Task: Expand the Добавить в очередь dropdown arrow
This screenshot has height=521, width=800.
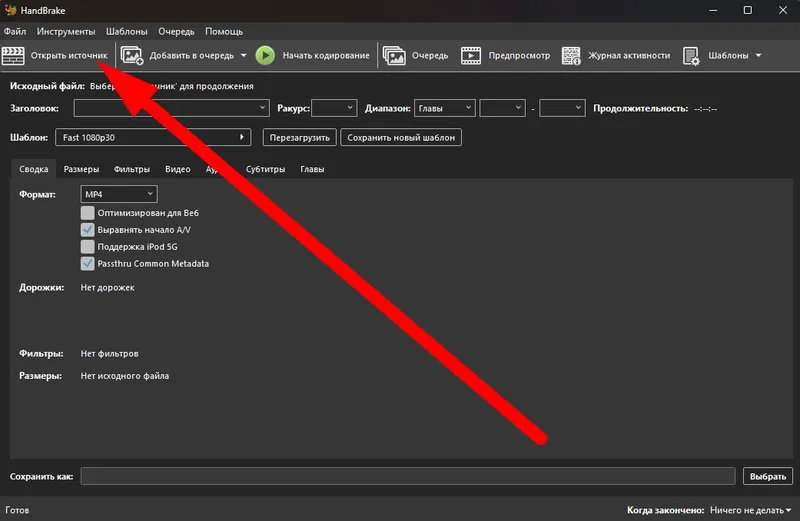Action: [243, 56]
